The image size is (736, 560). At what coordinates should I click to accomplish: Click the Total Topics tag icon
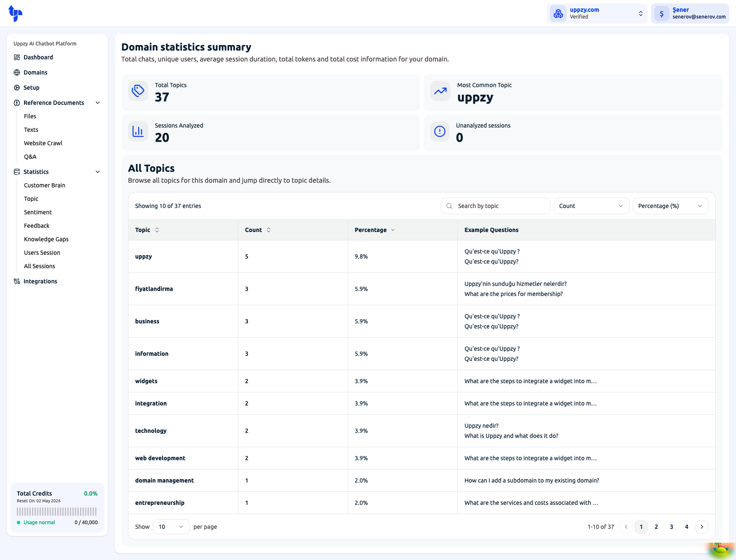pos(138,91)
